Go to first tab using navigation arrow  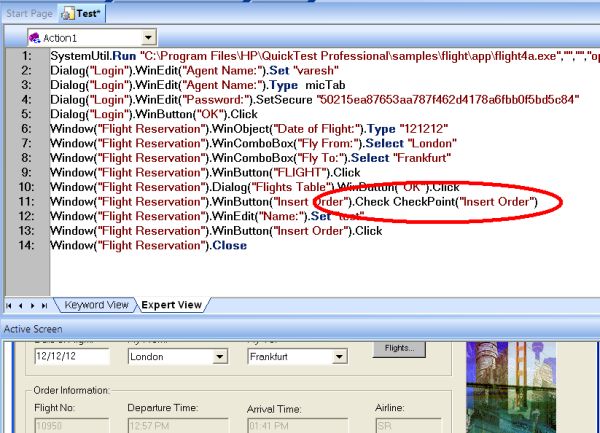coord(9,306)
